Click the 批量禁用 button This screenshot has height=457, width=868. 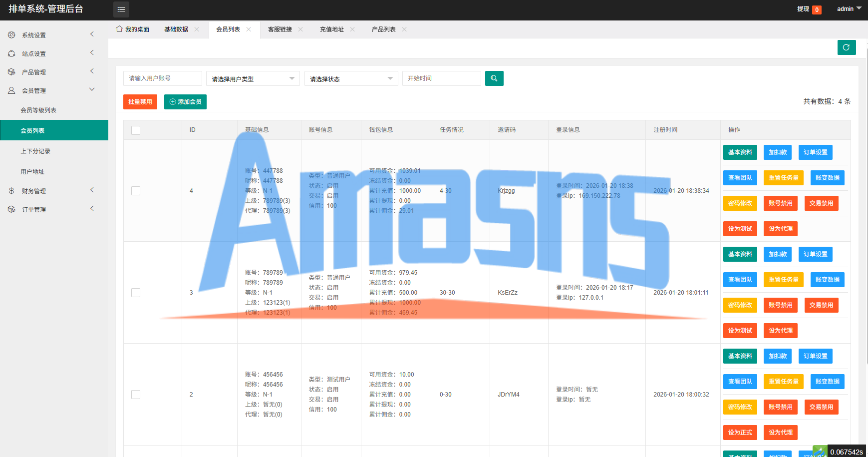[x=140, y=102]
